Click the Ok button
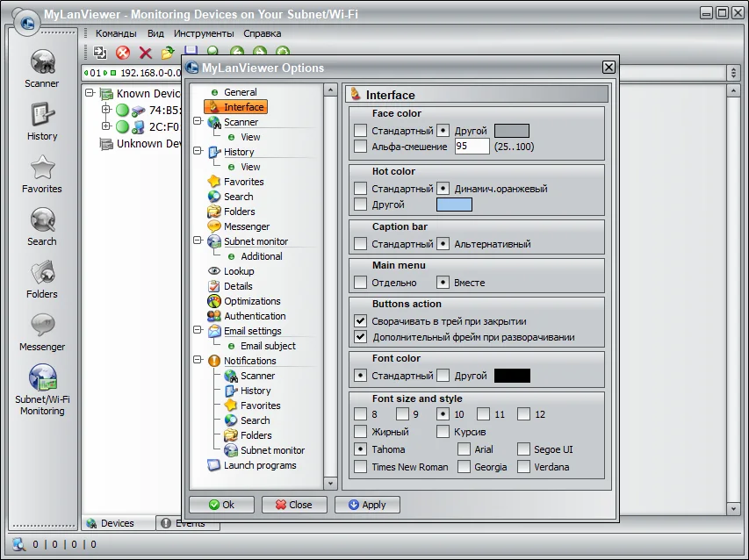 tap(221, 505)
